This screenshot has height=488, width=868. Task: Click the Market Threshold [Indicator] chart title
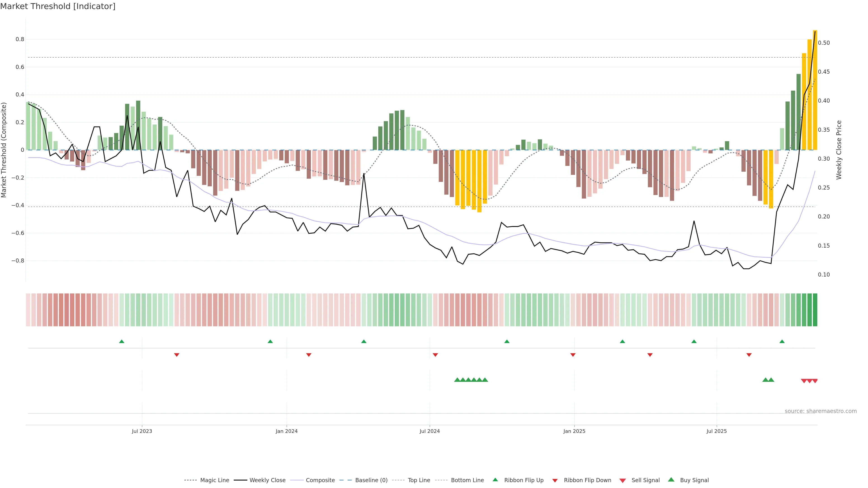[58, 6]
